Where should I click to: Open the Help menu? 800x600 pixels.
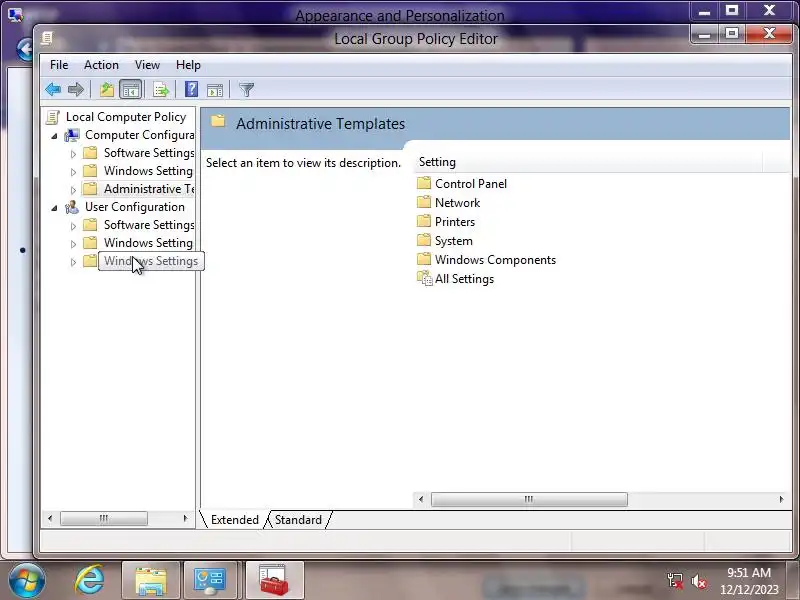188,65
